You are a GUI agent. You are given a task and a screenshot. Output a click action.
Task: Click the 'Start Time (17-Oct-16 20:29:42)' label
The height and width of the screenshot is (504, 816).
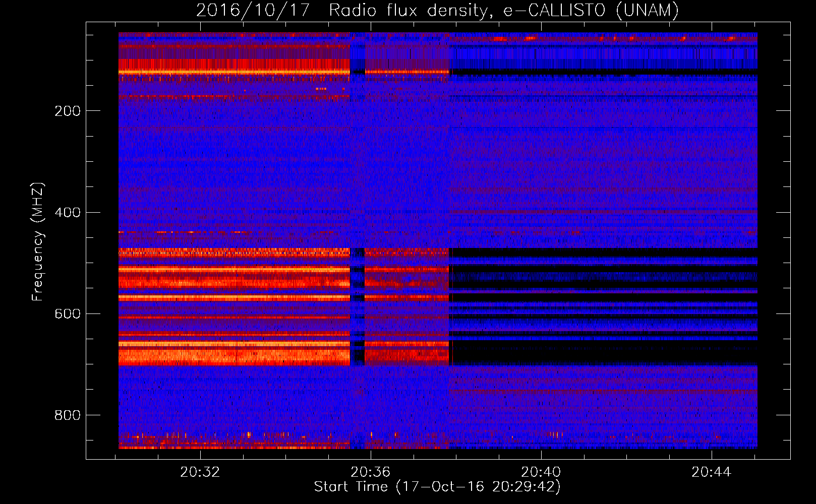click(x=437, y=487)
